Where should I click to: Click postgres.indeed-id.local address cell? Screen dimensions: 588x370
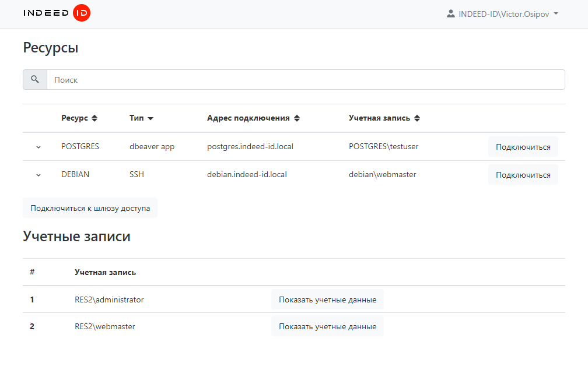[x=250, y=146]
